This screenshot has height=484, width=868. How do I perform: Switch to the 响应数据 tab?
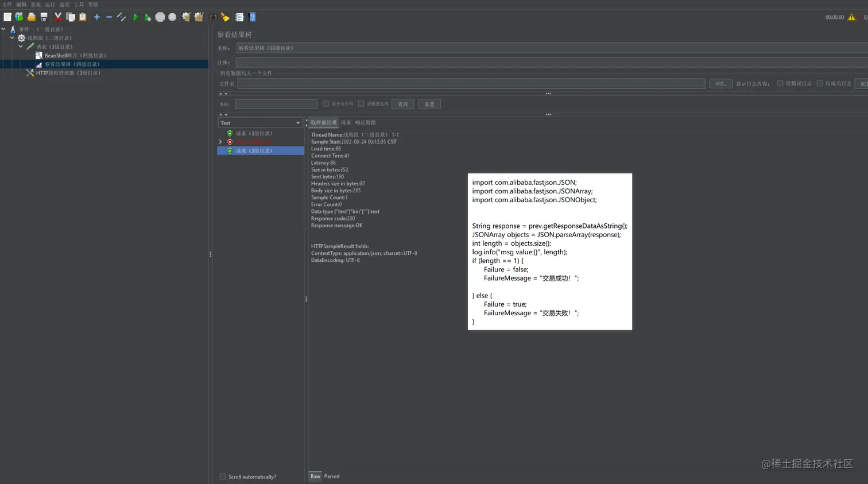[365, 123]
